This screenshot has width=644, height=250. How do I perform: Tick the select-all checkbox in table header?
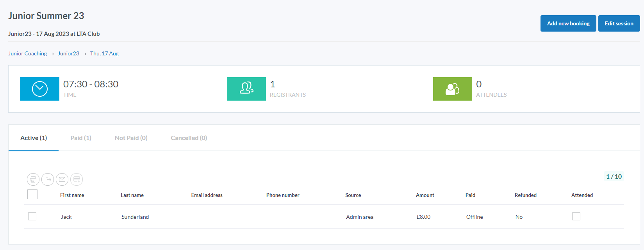(32, 194)
